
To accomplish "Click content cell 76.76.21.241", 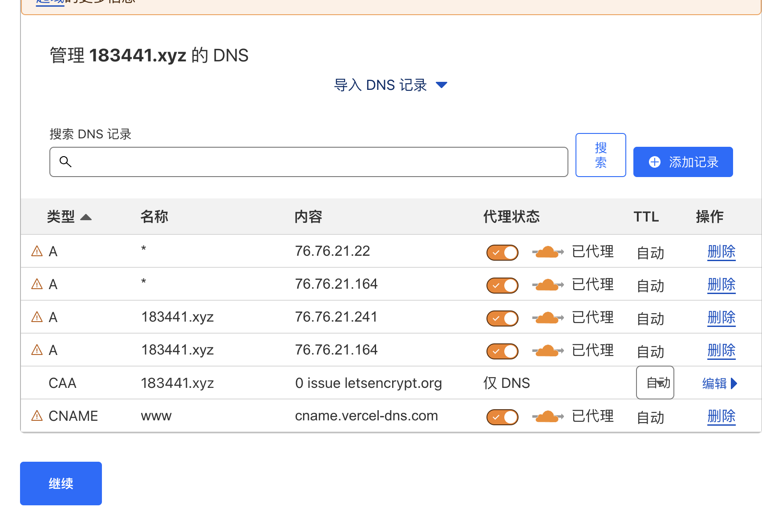I will (336, 317).
